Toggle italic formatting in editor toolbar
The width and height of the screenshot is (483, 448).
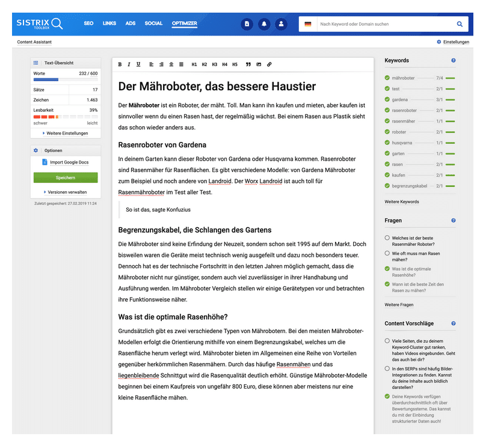[x=129, y=64]
